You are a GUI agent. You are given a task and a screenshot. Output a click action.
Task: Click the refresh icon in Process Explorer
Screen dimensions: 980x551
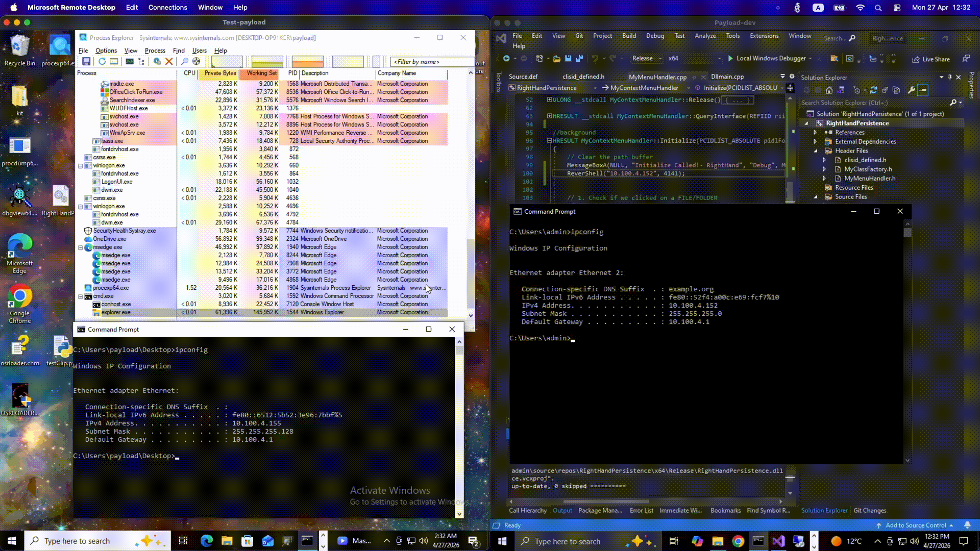click(102, 61)
